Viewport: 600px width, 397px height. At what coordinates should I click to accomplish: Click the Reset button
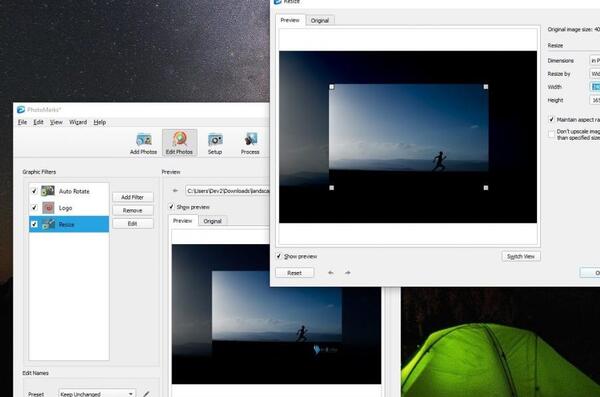click(294, 273)
